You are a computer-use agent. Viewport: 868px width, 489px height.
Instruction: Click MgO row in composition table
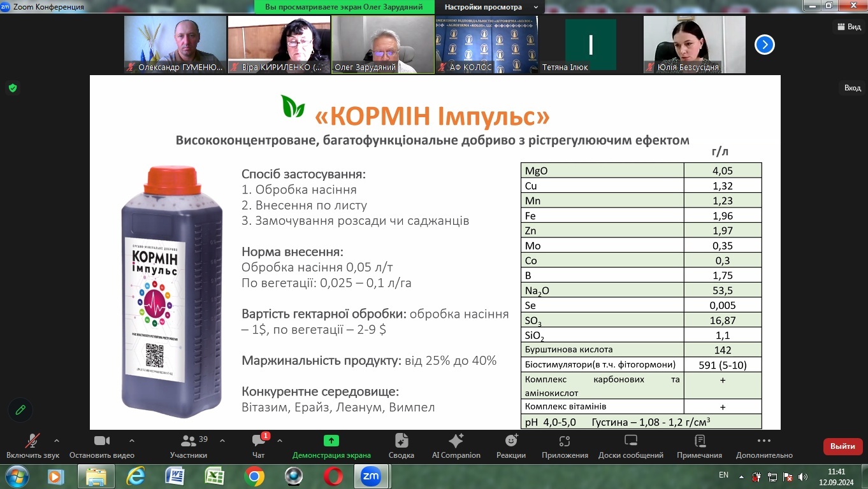641,171
